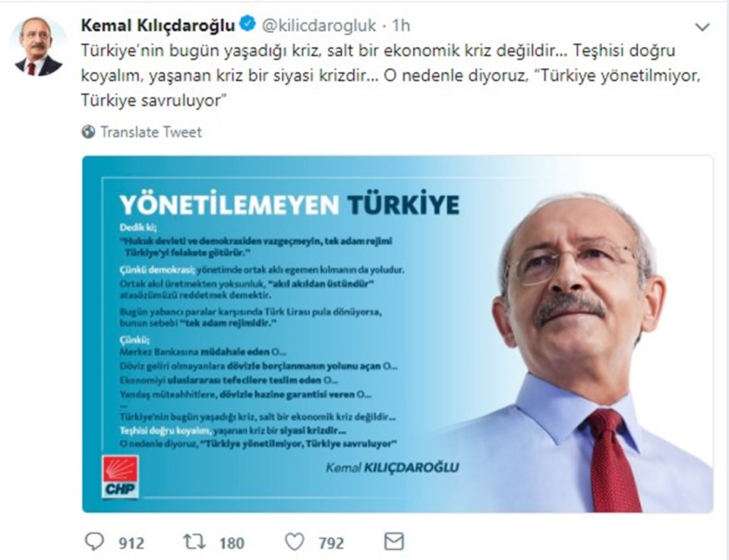Click the 180 retweets count
The width and height of the screenshot is (729, 560).
[x=232, y=543]
